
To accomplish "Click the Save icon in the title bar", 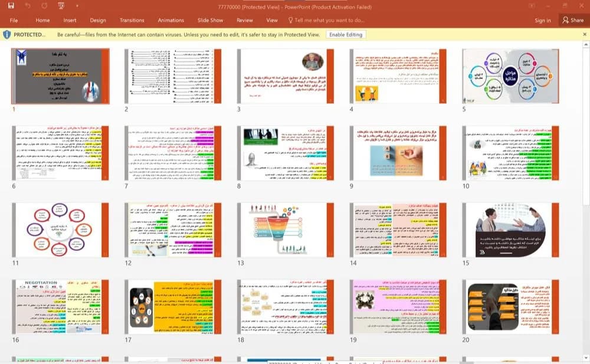I will (x=11, y=6).
